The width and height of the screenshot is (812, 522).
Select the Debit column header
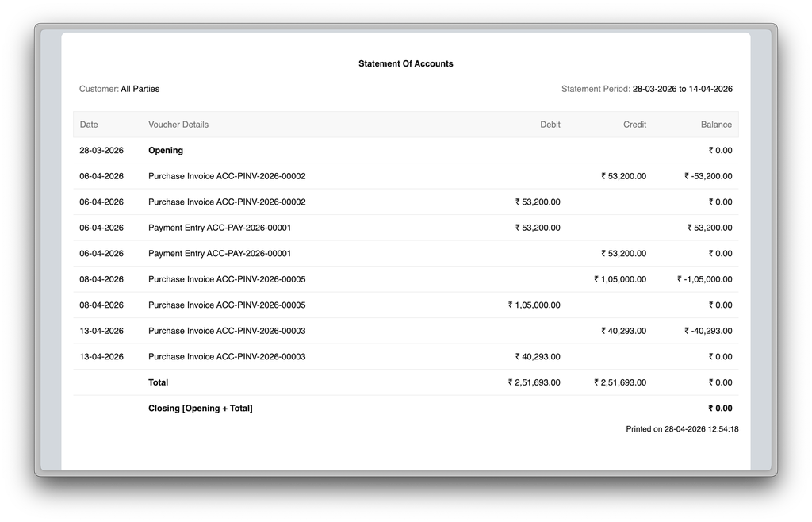550,125
